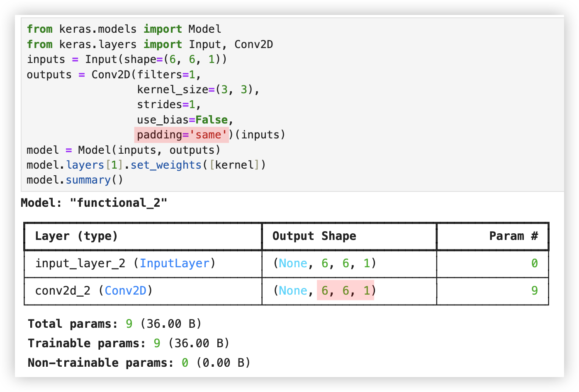
Task: Click the use_bias=False argument in code
Action: pyautogui.click(x=182, y=120)
